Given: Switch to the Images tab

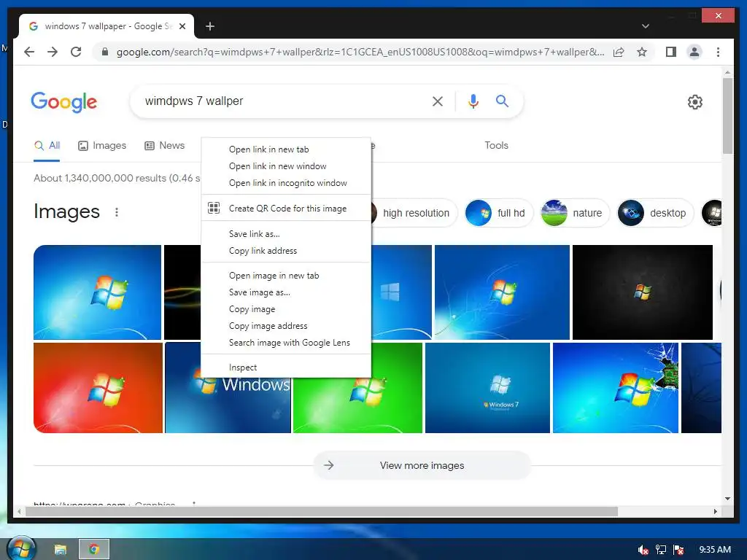Looking at the screenshot, I should point(102,146).
